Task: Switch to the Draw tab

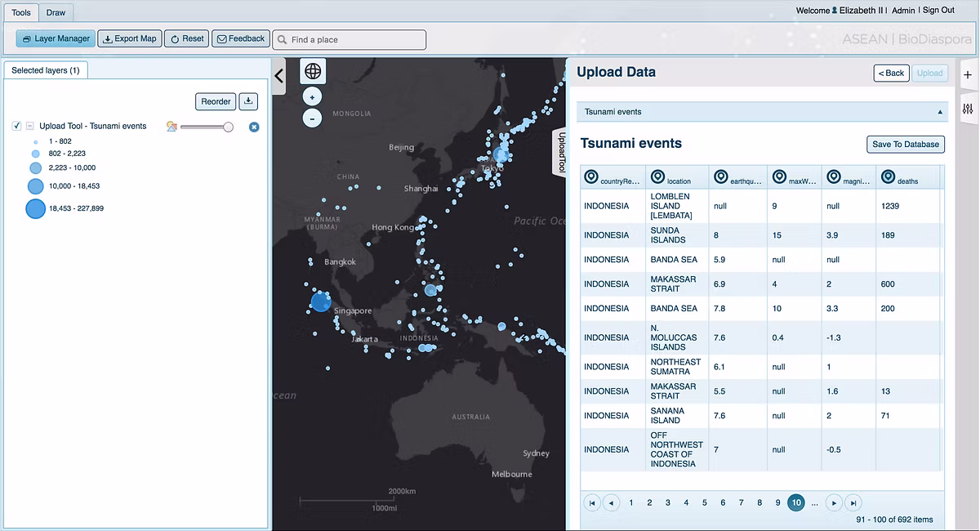Action: point(56,13)
